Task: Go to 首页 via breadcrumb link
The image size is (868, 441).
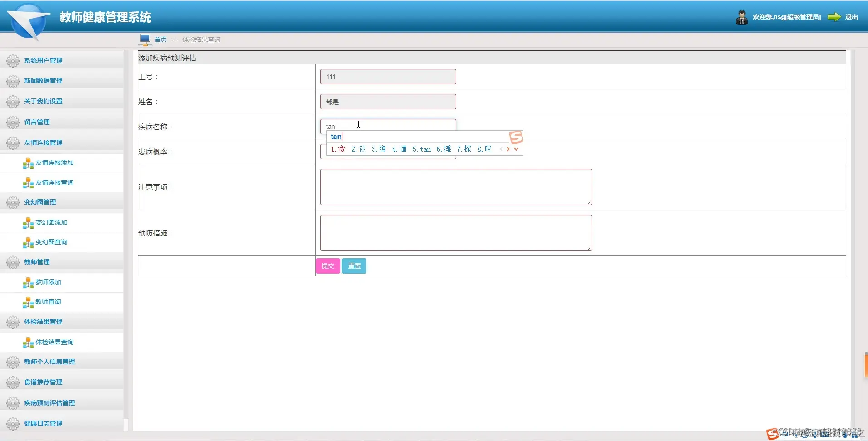Action: point(161,39)
